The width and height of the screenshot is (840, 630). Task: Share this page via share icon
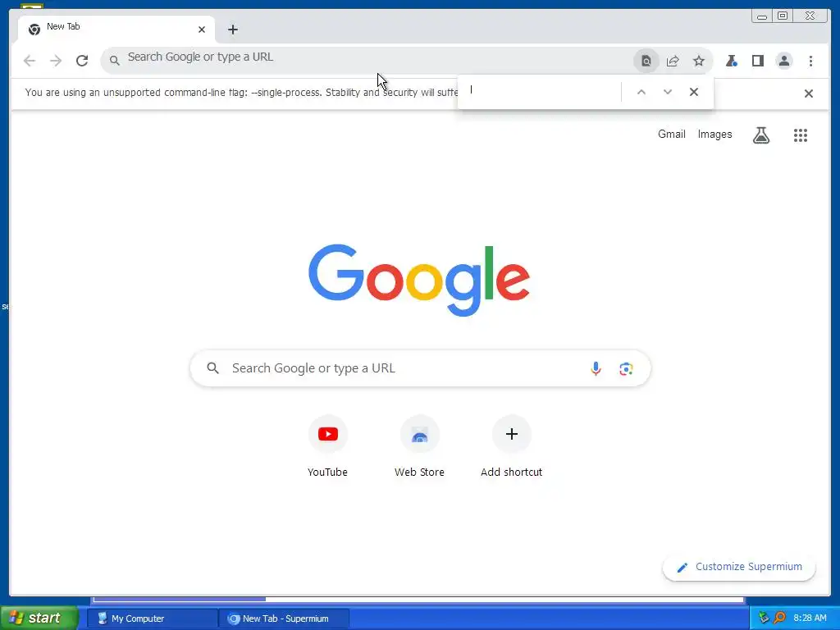673,61
